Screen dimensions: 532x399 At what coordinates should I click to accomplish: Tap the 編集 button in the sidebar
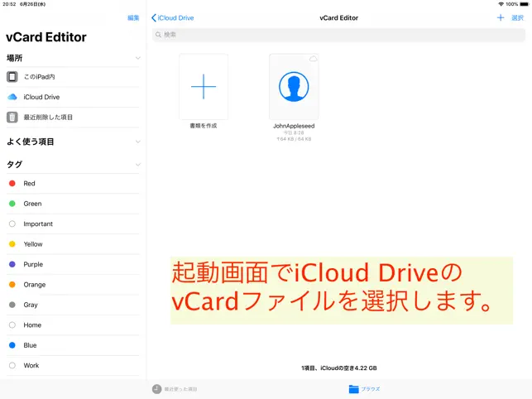pyautogui.click(x=133, y=18)
